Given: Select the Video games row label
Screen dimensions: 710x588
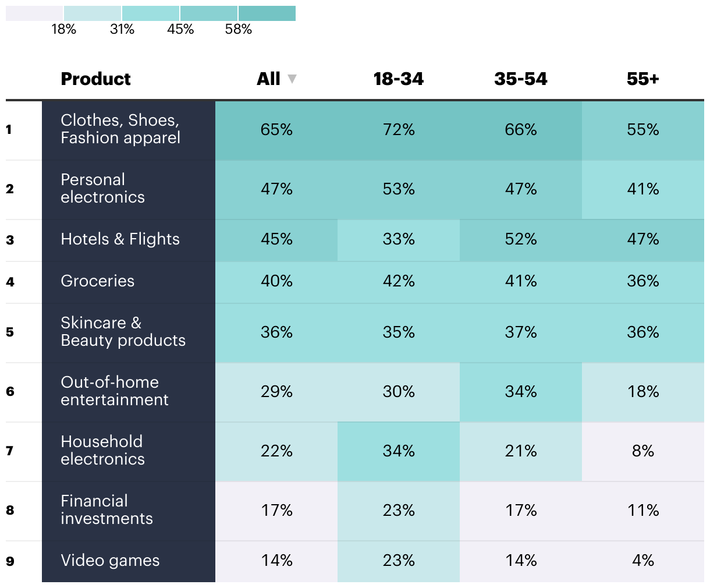Looking at the screenshot, I should [110, 561].
